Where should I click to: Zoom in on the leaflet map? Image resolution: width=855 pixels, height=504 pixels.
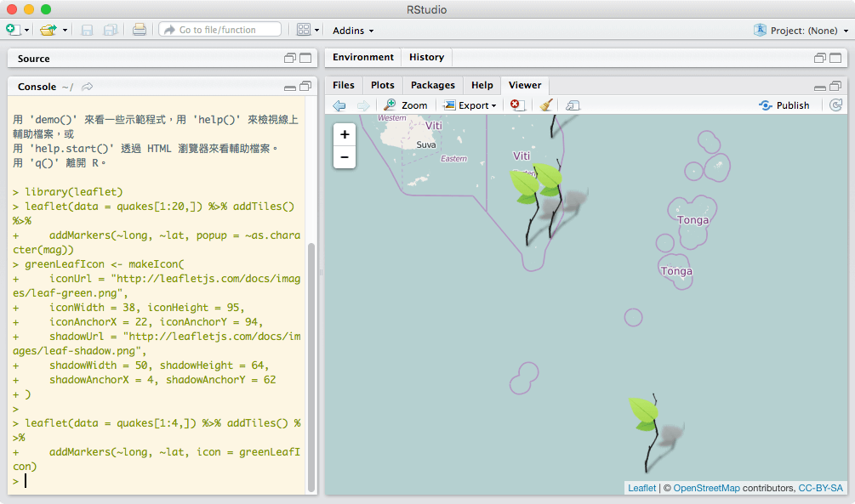click(345, 134)
